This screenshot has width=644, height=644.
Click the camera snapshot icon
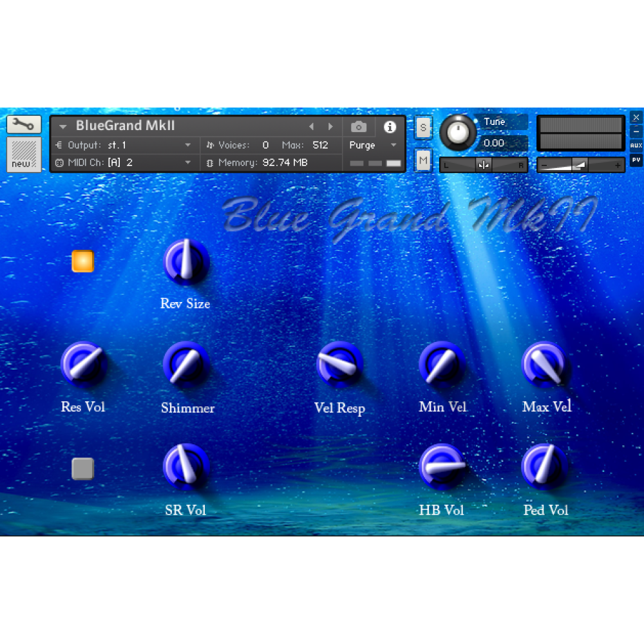click(359, 127)
